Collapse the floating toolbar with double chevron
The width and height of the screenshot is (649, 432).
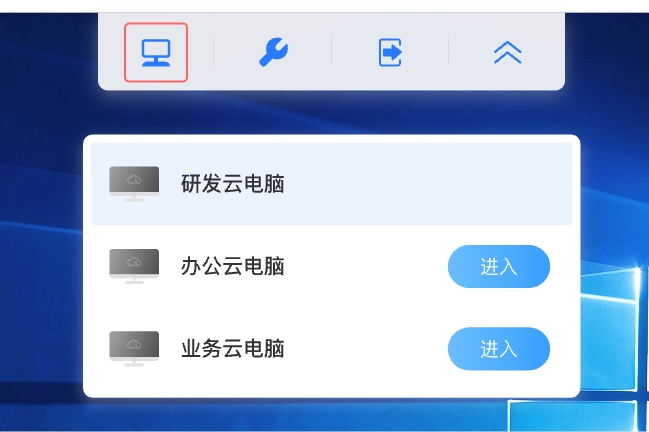[507, 53]
